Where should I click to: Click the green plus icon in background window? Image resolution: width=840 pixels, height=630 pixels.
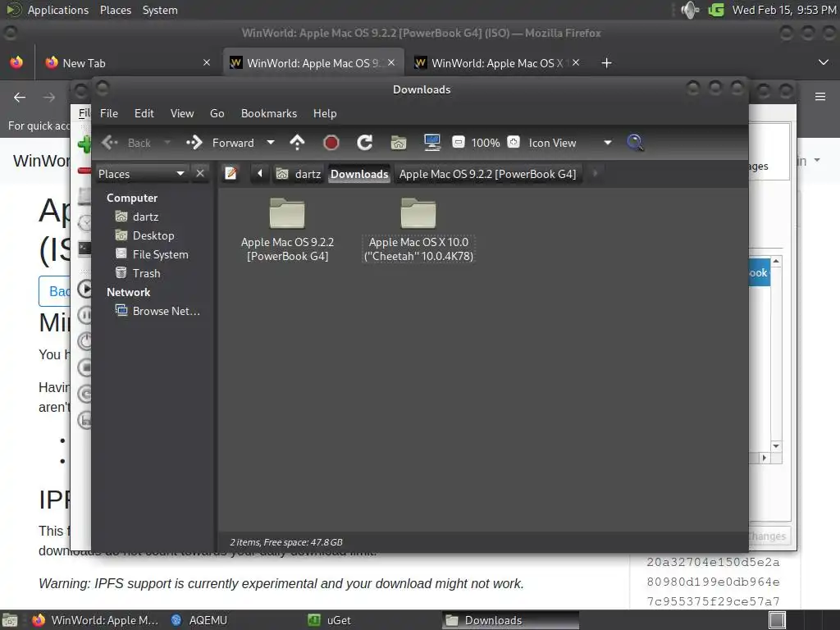click(x=84, y=144)
